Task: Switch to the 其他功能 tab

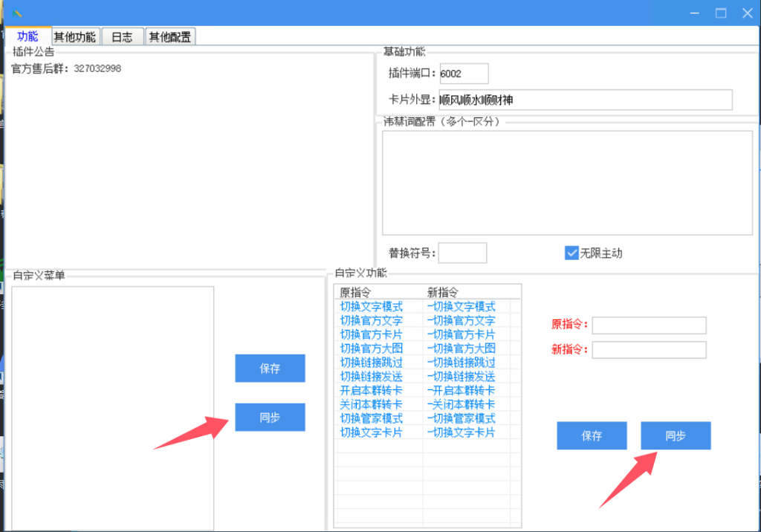Action: [75, 37]
